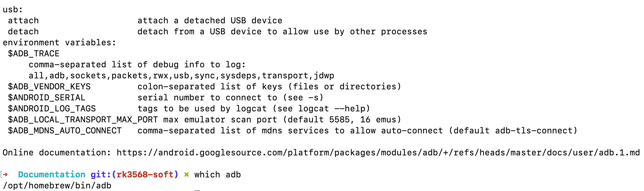The width and height of the screenshot is (644, 191).
Task: Click $ADB_LOCAL_TRANSPORT_MAX_PORT variable name
Action: click(x=83, y=119)
